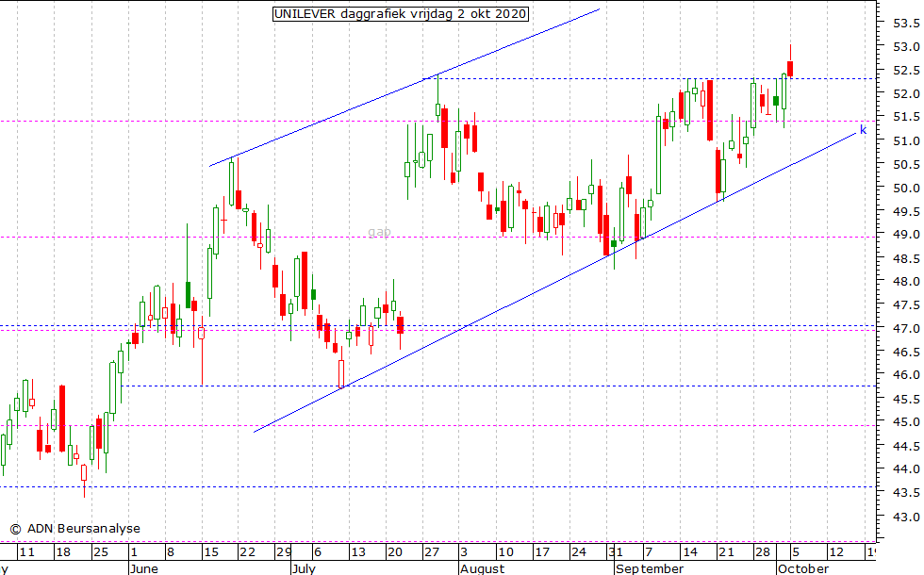924x575 pixels.
Task: Click the 51.0 price axis label
Action: point(906,140)
